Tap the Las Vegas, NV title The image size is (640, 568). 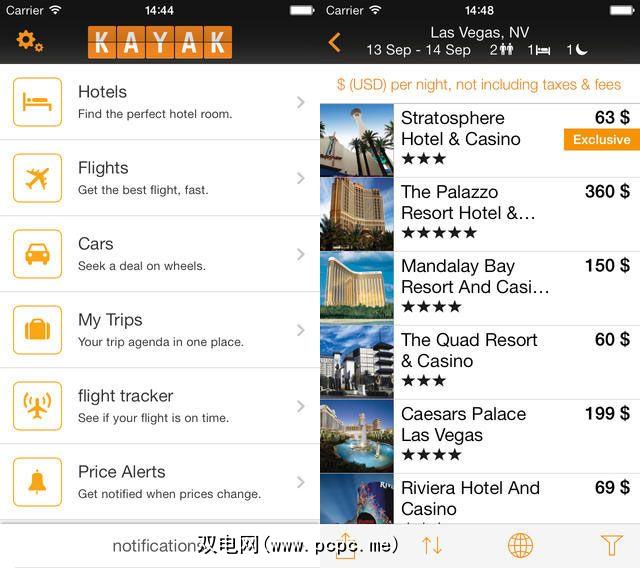(480, 32)
